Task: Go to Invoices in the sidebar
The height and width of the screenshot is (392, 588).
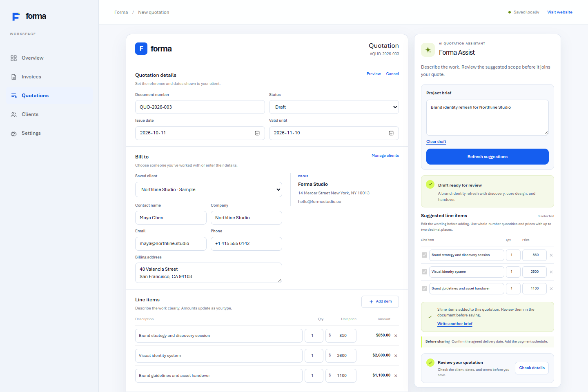Action: click(49, 77)
